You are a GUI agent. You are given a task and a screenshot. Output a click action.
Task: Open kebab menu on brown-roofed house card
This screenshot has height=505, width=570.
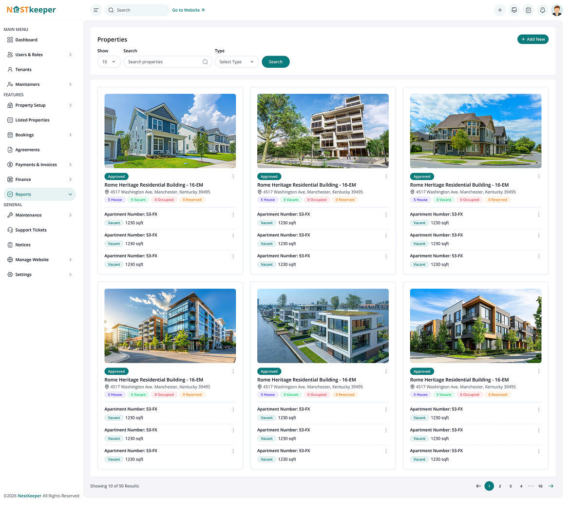(539, 177)
